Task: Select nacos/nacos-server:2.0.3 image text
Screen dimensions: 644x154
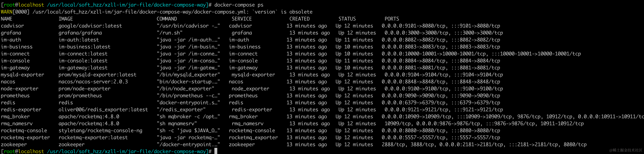Action: (x=93, y=82)
